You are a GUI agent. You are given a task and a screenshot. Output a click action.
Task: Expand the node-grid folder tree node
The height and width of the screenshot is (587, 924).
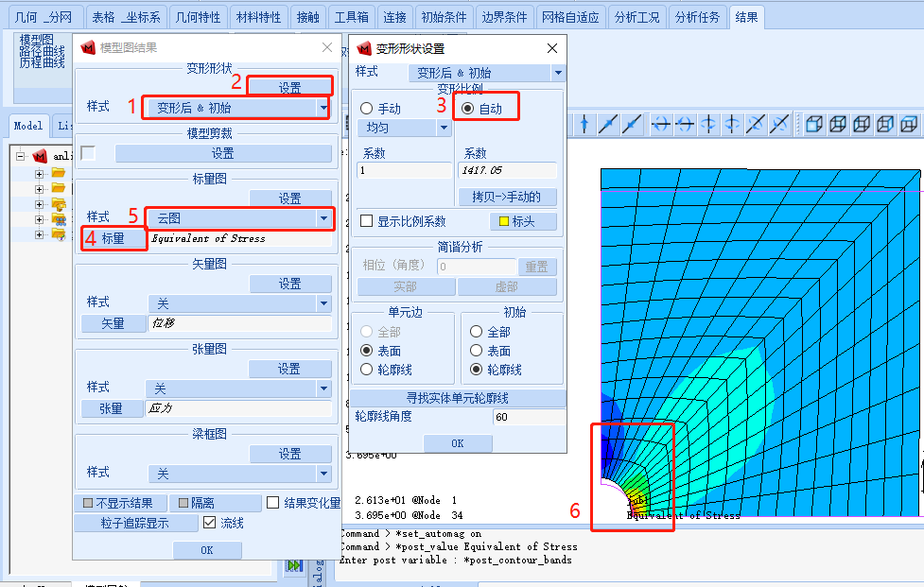[39, 219]
